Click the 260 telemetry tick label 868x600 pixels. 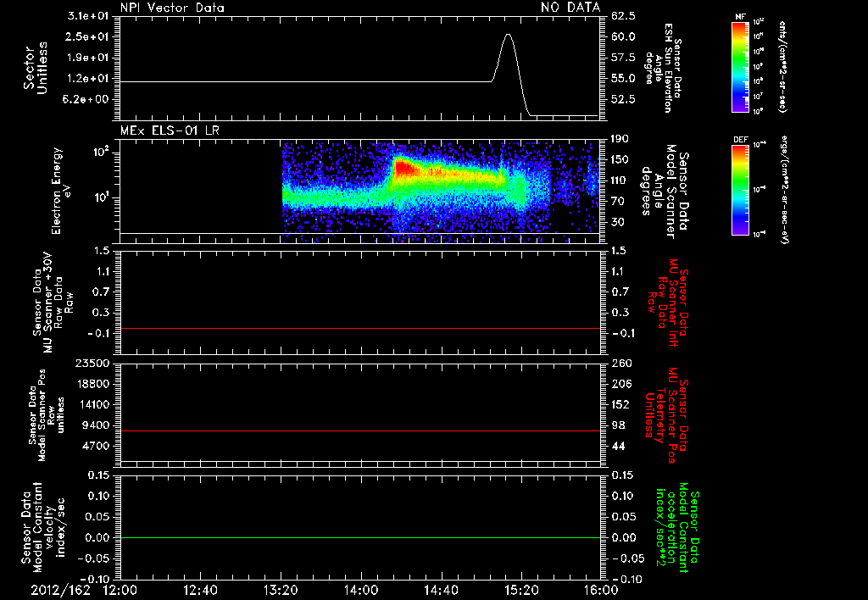click(620, 363)
